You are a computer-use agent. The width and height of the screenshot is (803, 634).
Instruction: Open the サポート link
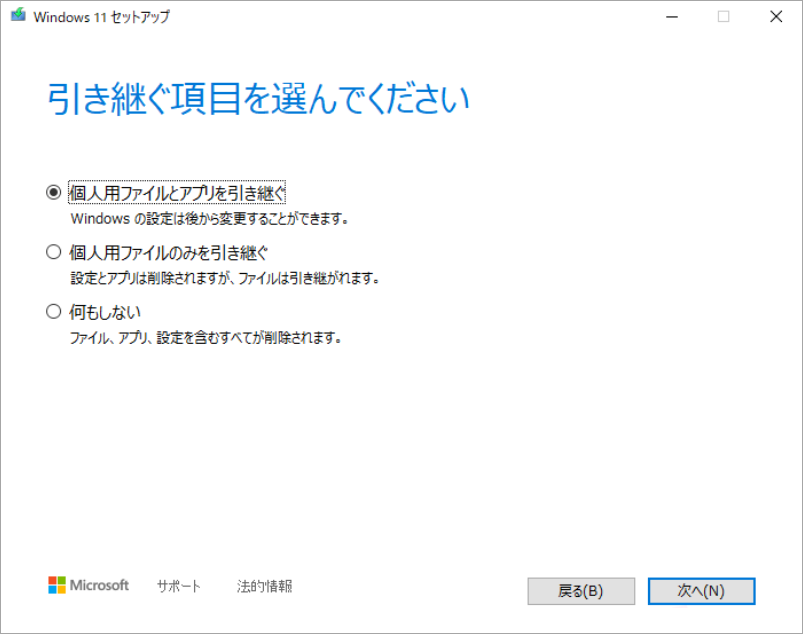point(178,588)
